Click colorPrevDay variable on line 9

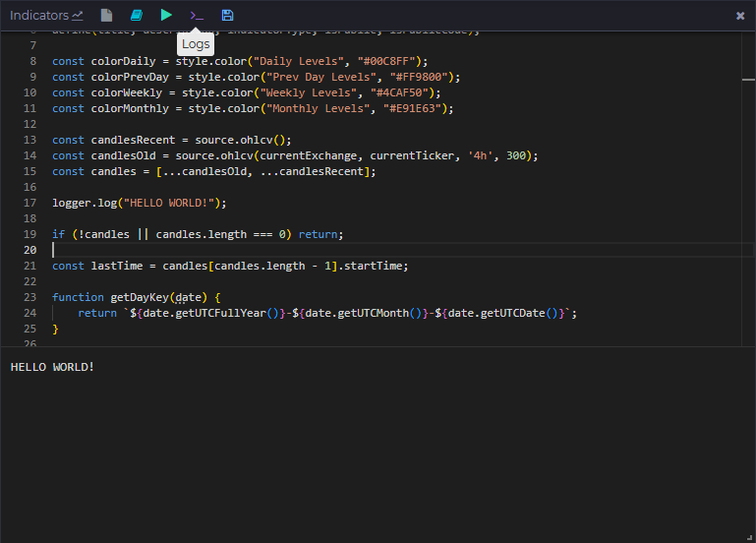pos(130,77)
